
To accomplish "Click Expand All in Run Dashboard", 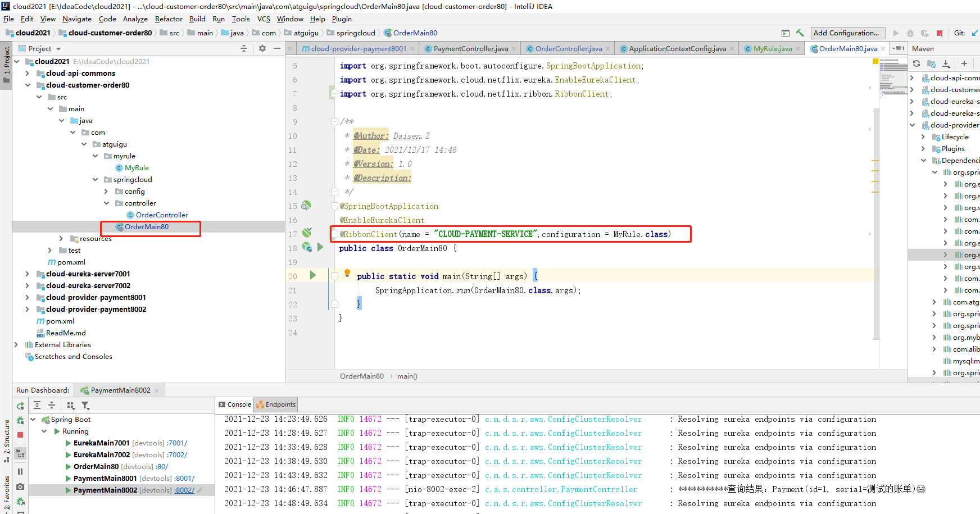I will tap(37, 405).
